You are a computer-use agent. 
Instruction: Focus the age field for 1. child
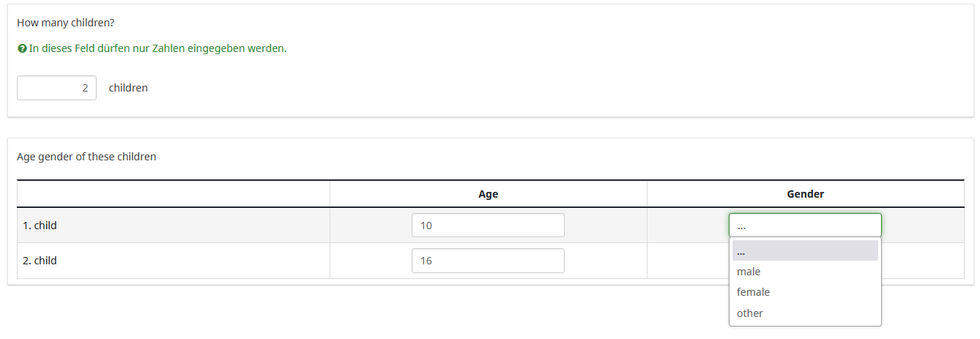click(488, 226)
